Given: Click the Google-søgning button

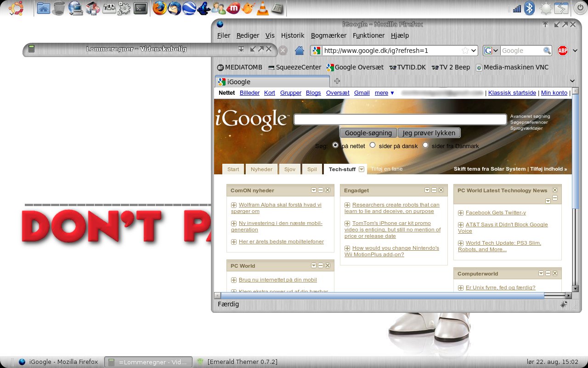Looking at the screenshot, I should point(368,133).
